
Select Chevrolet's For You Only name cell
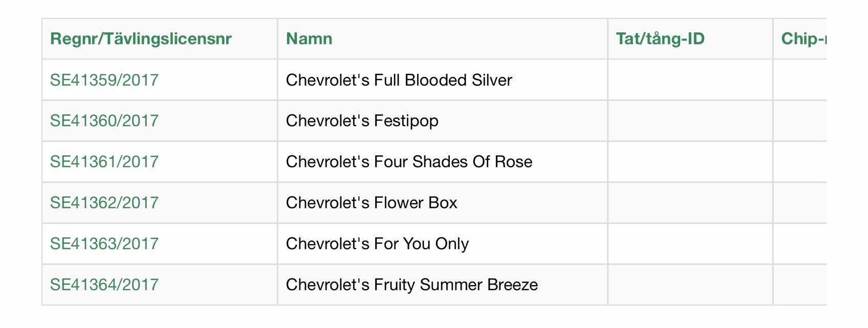pyautogui.click(x=443, y=244)
